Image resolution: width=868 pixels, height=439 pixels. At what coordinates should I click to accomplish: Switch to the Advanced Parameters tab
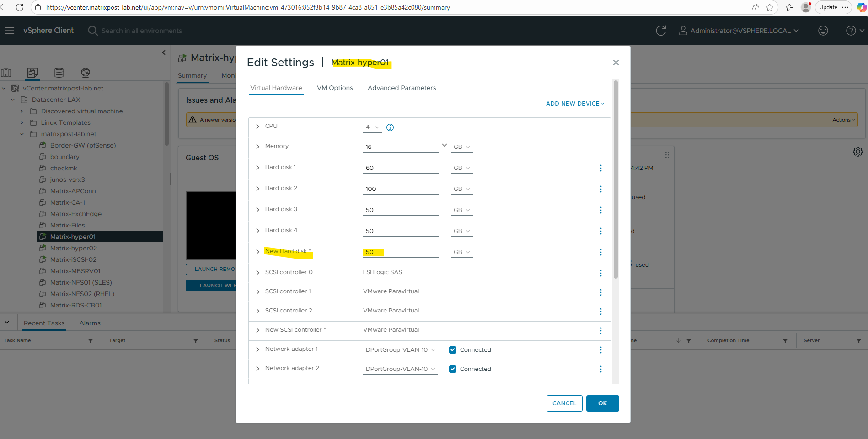click(402, 88)
